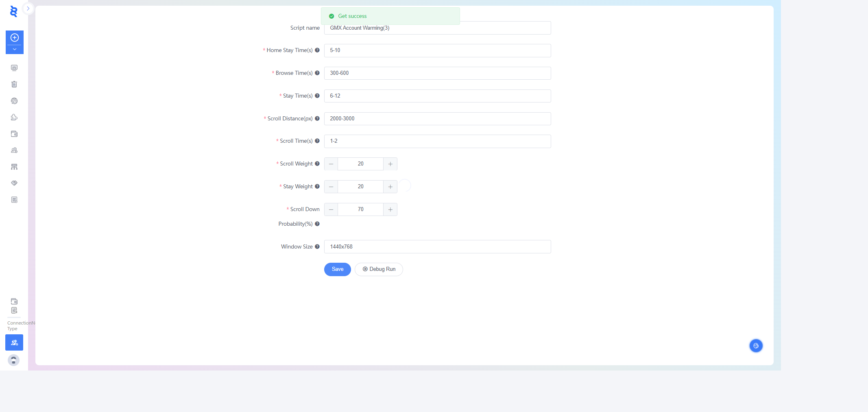Image resolution: width=868 pixels, height=412 pixels.
Task: Click the Save button
Action: point(337,269)
